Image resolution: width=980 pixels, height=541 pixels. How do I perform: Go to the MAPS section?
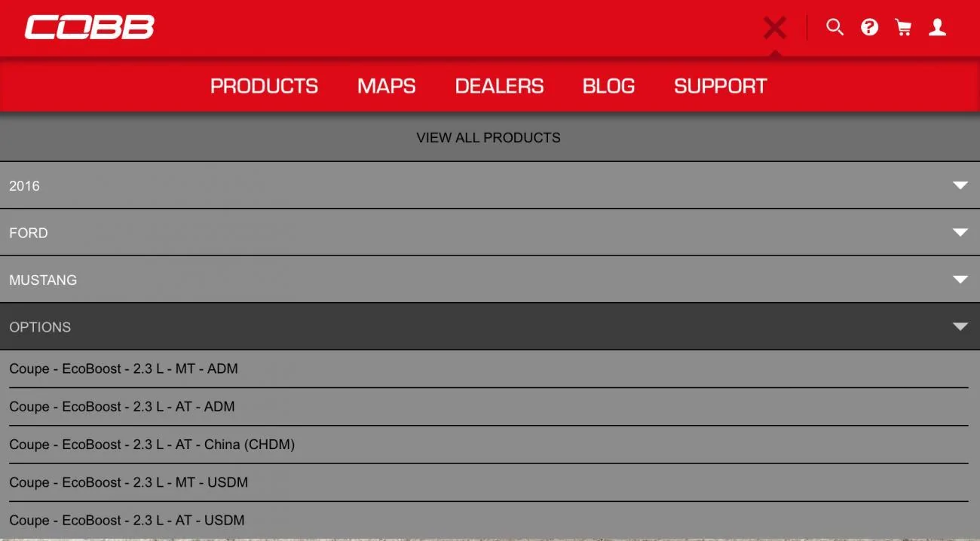tap(386, 86)
